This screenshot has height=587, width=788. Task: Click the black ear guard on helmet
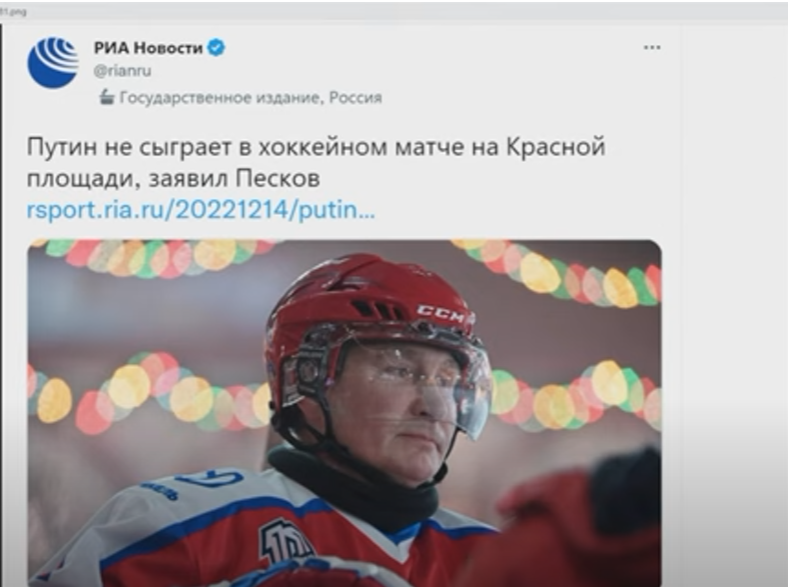307,373
